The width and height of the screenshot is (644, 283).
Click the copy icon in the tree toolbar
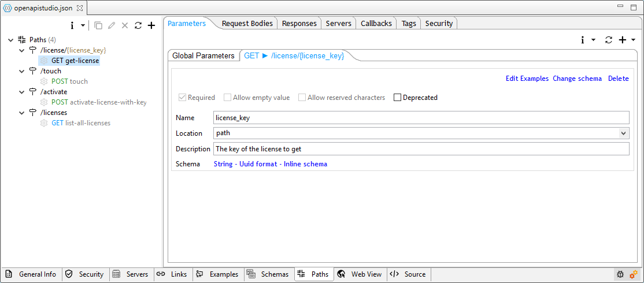[98, 25]
